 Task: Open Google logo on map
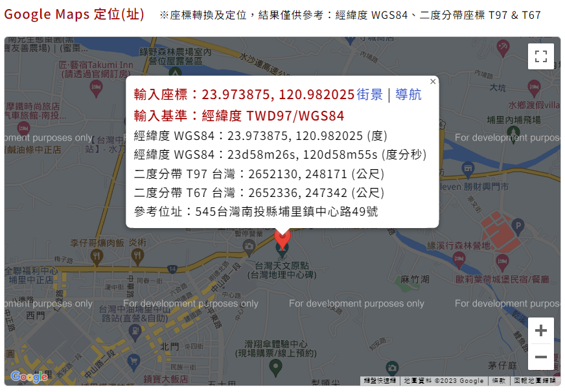29,377
